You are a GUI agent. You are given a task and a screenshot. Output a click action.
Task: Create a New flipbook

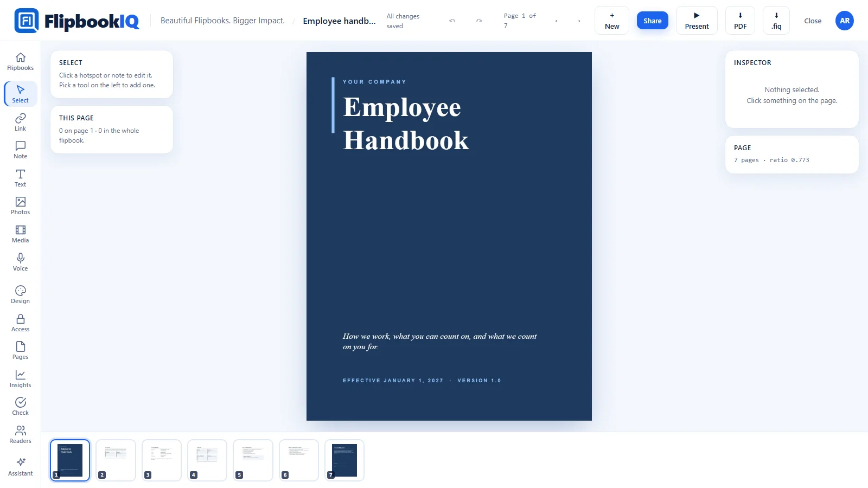(x=612, y=21)
